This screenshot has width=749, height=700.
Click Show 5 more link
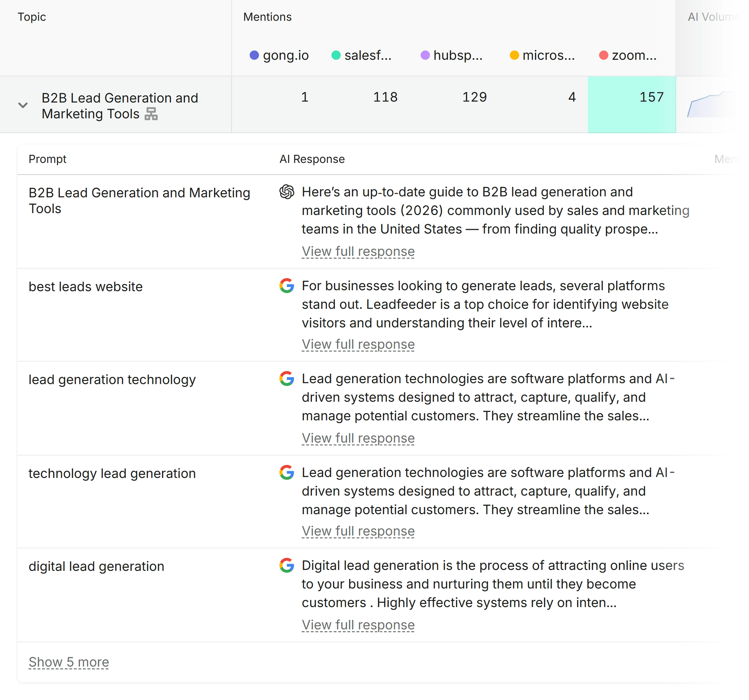pyautogui.click(x=69, y=662)
